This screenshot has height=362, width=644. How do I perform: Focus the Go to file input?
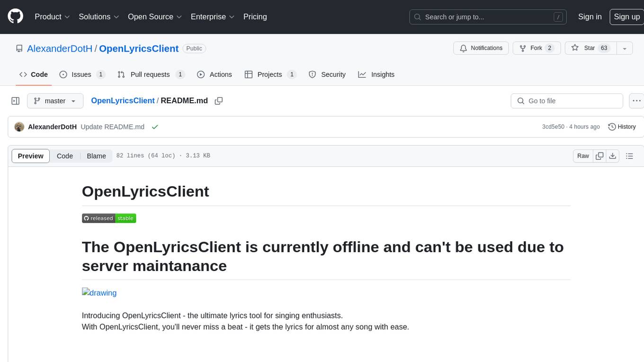coord(567,101)
